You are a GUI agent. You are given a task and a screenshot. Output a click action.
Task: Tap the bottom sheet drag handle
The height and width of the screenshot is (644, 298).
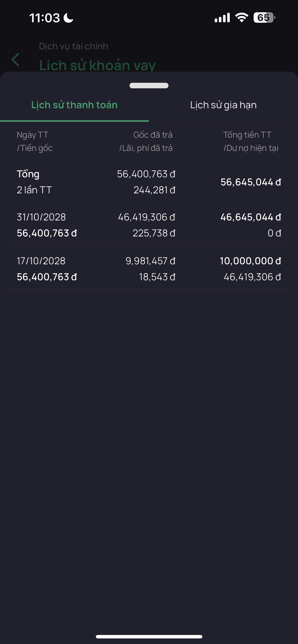149,86
